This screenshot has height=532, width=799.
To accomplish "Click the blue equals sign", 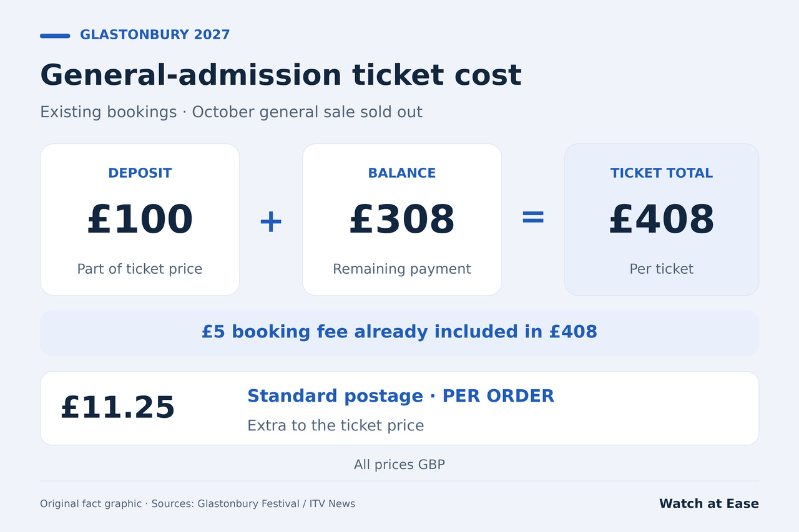I will [x=533, y=217].
